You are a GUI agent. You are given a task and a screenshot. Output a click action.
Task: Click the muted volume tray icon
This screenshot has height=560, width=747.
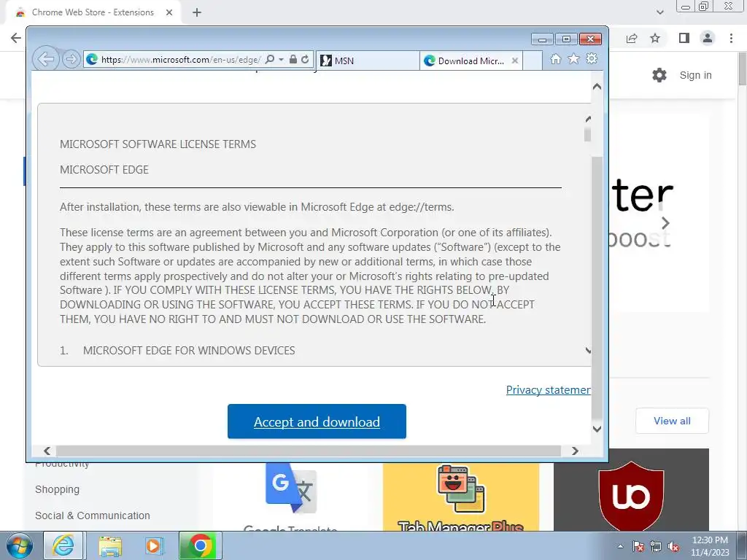click(673, 547)
